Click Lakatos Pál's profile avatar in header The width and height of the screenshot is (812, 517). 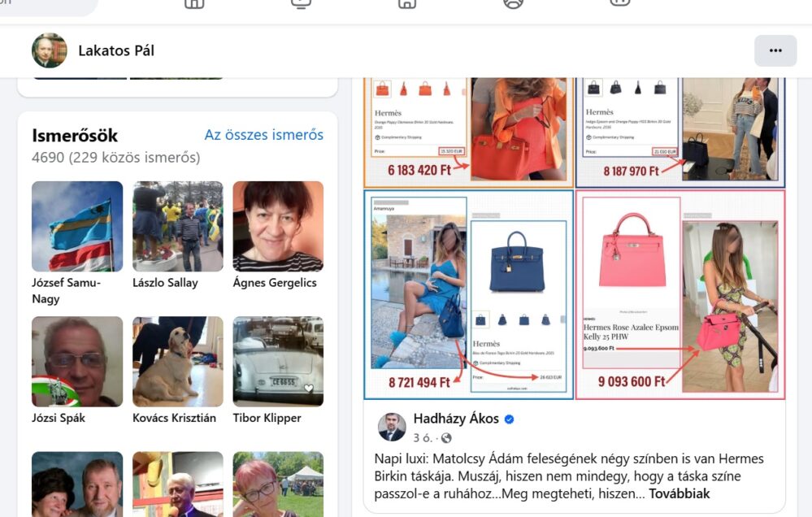pos(50,50)
